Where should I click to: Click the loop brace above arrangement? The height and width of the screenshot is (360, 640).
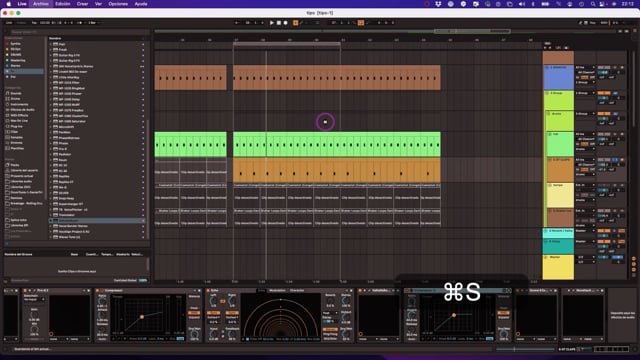tap(287, 44)
